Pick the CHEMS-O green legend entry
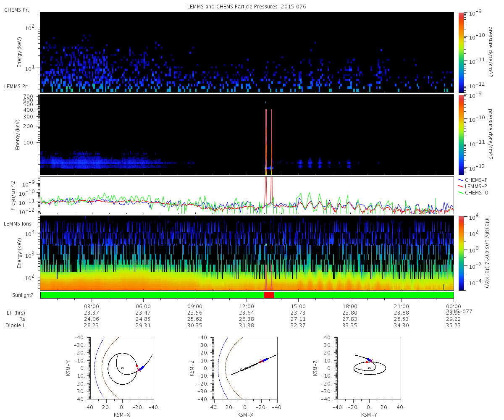 click(473, 192)
